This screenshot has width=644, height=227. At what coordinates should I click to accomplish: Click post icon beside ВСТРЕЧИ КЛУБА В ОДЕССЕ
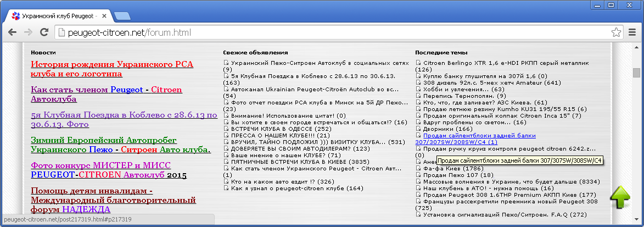[x=226, y=129]
